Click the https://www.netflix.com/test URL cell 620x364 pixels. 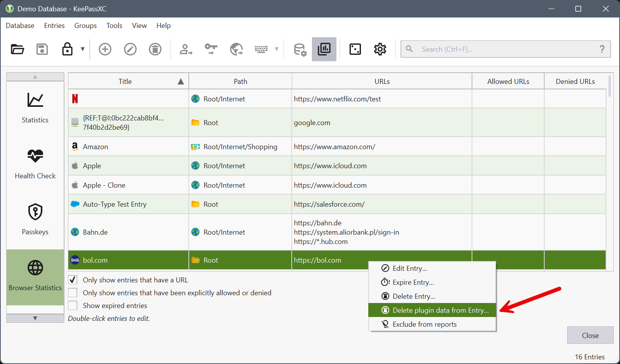[382, 99]
